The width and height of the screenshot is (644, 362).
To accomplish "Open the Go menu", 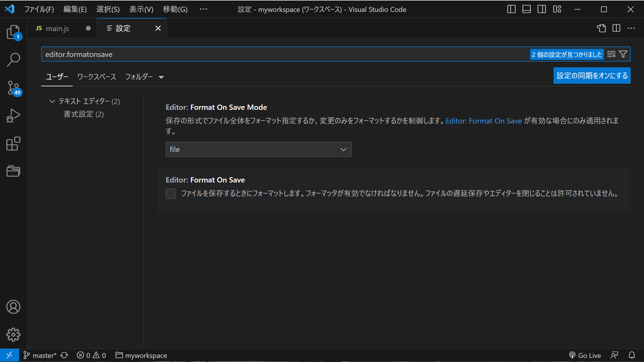I will tap(175, 9).
